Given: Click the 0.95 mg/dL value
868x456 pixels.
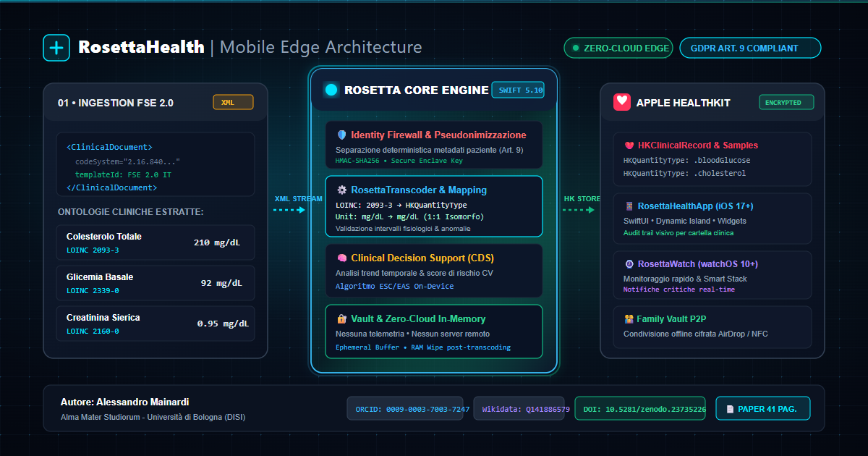Looking at the screenshot, I should (x=223, y=324).
